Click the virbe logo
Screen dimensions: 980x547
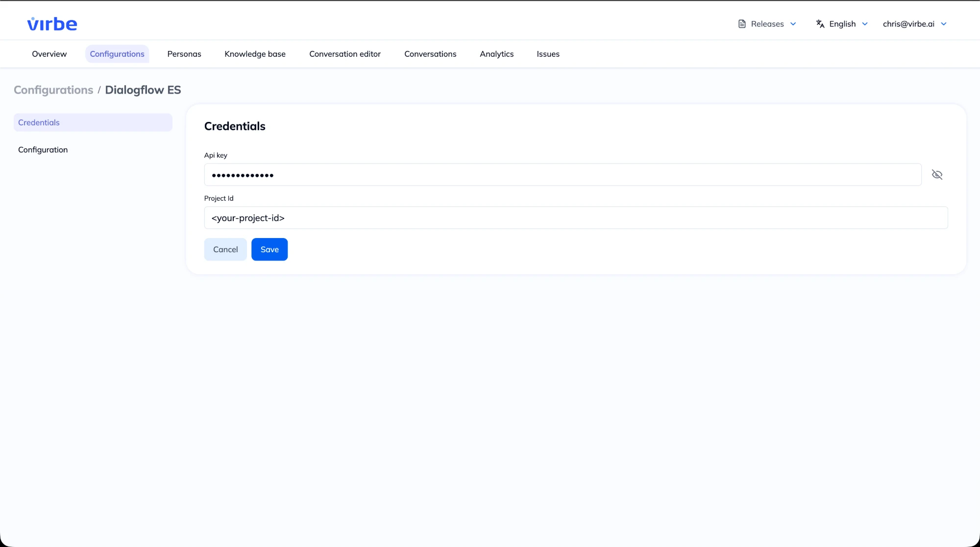(x=52, y=24)
